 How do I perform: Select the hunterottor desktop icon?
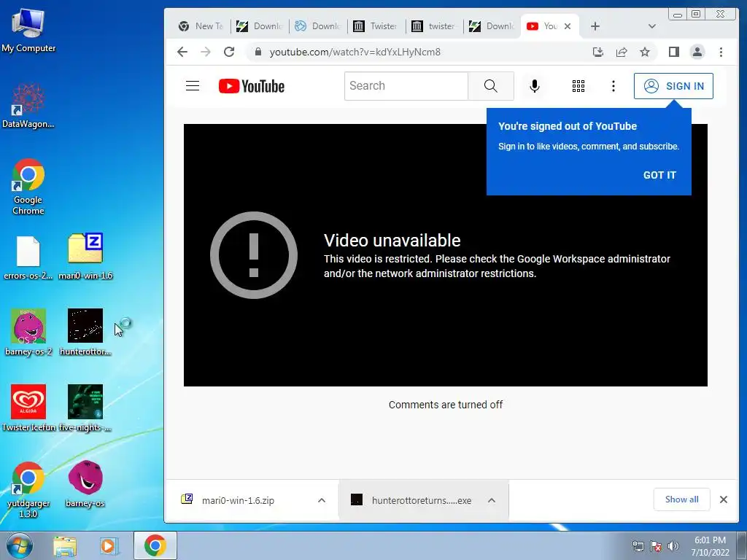[x=85, y=332]
